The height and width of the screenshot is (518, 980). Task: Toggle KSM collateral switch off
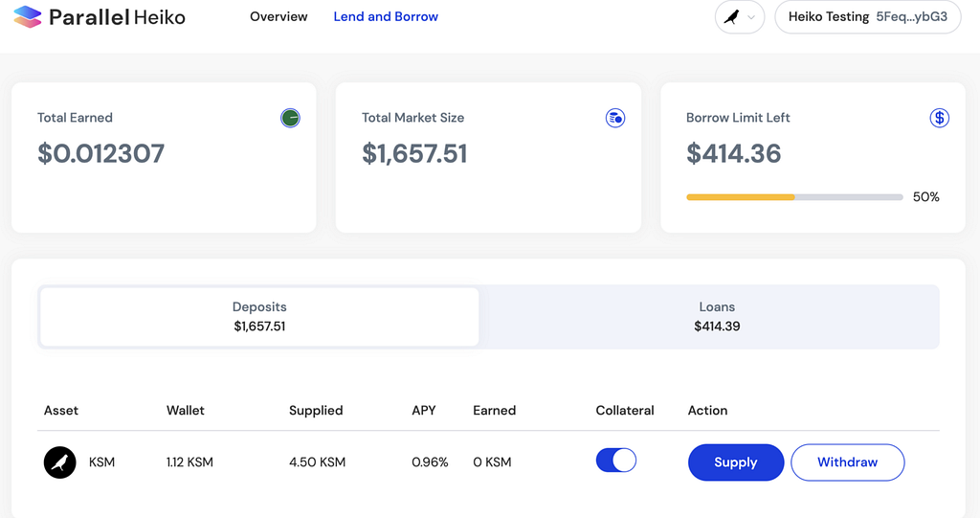click(x=615, y=462)
